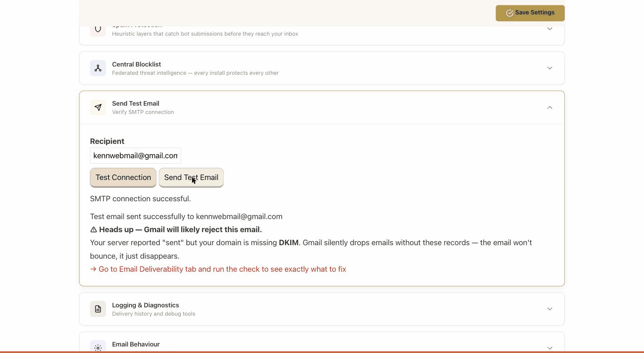Viewport: 644px width, 353px height.
Task: Click the Recipient email input field
Action: (135, 156)
